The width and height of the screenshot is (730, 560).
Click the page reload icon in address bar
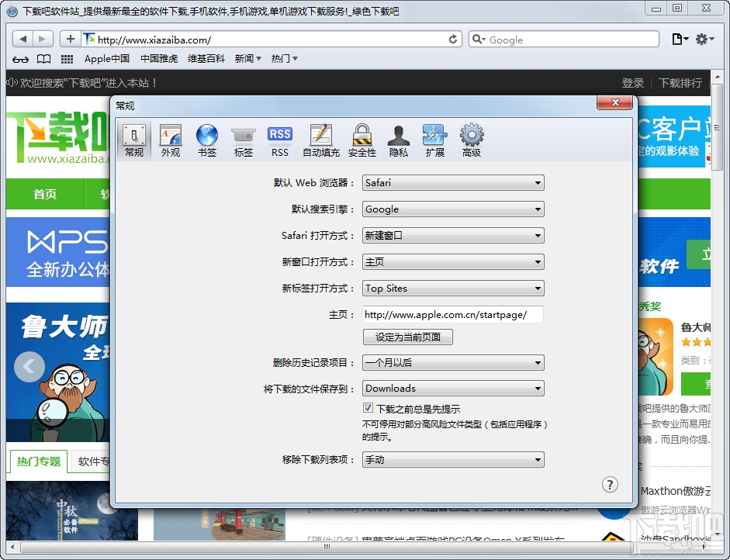point(452,39)
